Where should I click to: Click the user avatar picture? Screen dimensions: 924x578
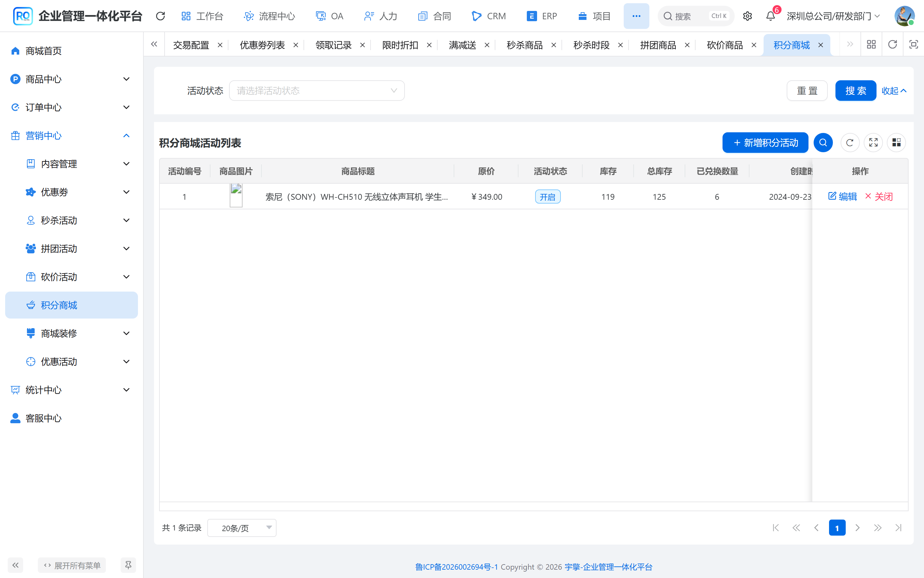(904, 16)
